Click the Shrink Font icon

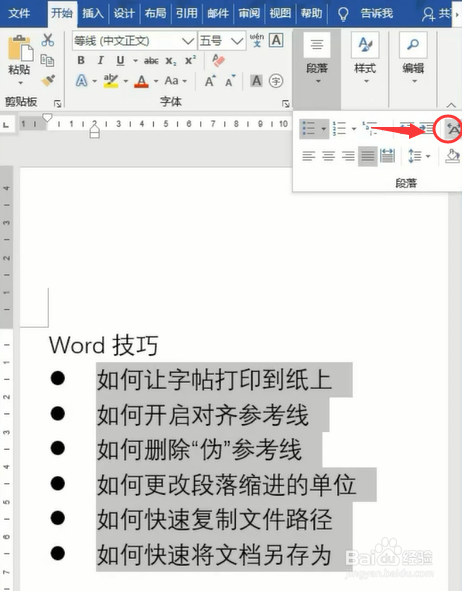coord(230,81)
